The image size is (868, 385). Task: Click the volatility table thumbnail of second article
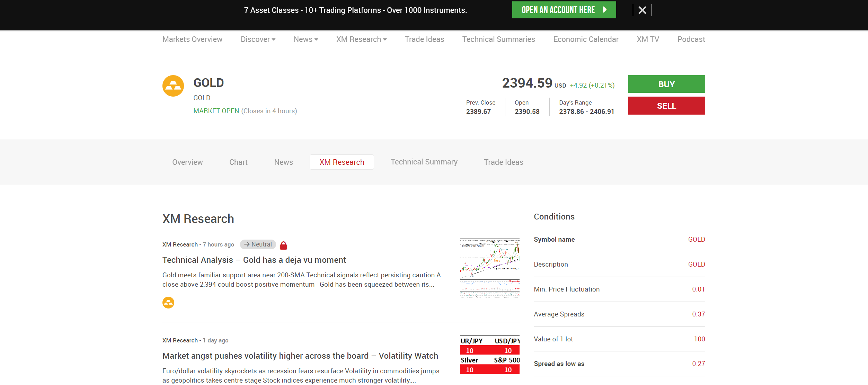point(490,355)
